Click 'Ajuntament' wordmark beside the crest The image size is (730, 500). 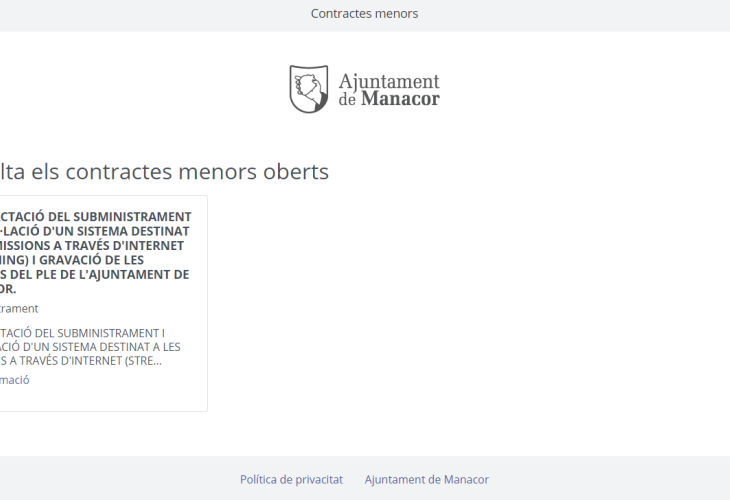point(389,81)
